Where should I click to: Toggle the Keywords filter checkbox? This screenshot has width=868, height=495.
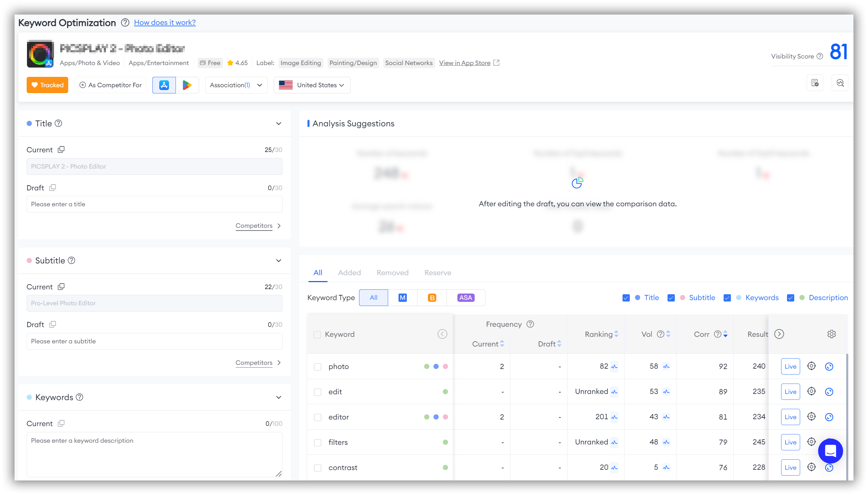727,298
